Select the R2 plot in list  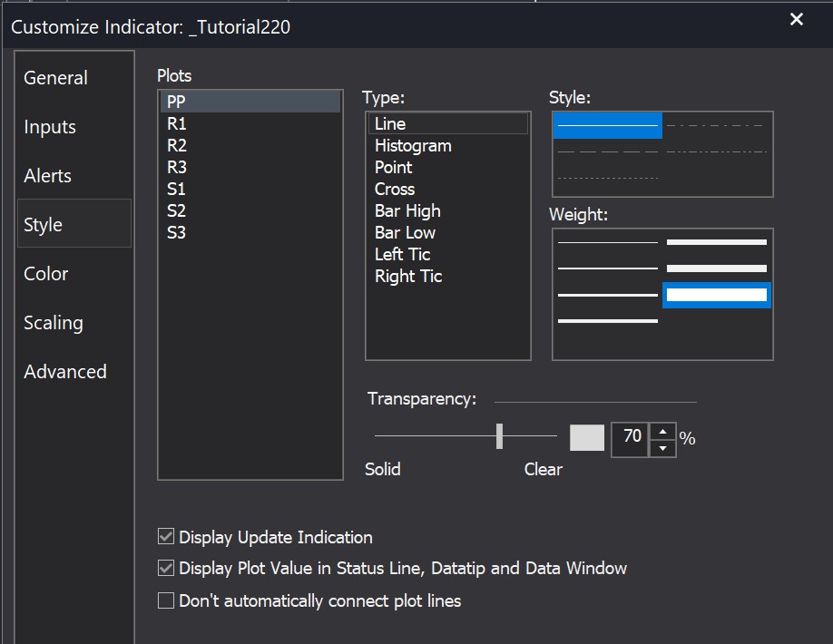point(177,145)
